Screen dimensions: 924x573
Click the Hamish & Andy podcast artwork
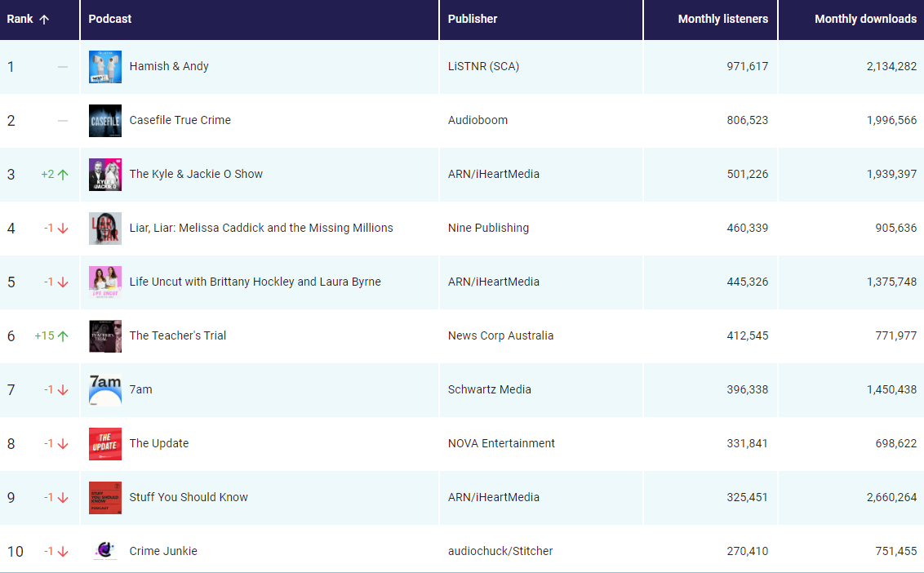click(x=105, y=67)
